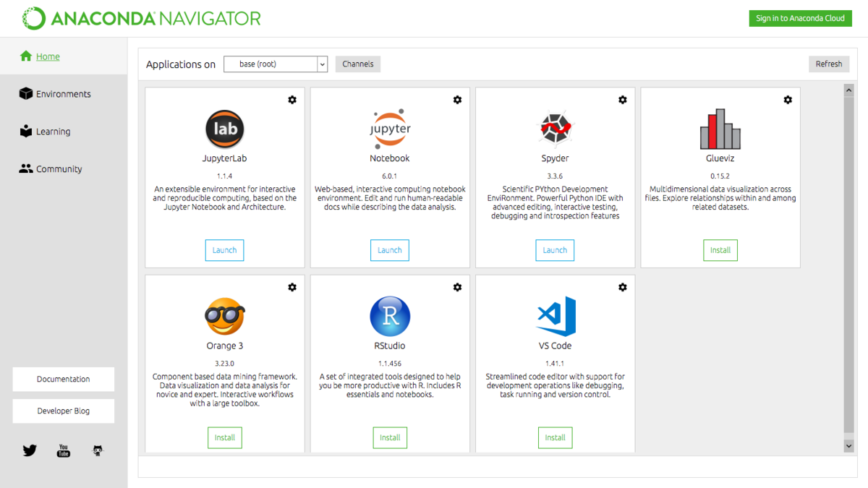The image size is (868, 488).
Task: Click the scrollbar up arrow
Action: [849, 90]
